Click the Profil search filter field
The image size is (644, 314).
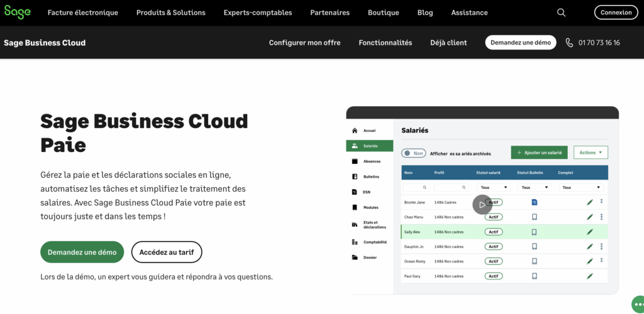pos(452,187)
